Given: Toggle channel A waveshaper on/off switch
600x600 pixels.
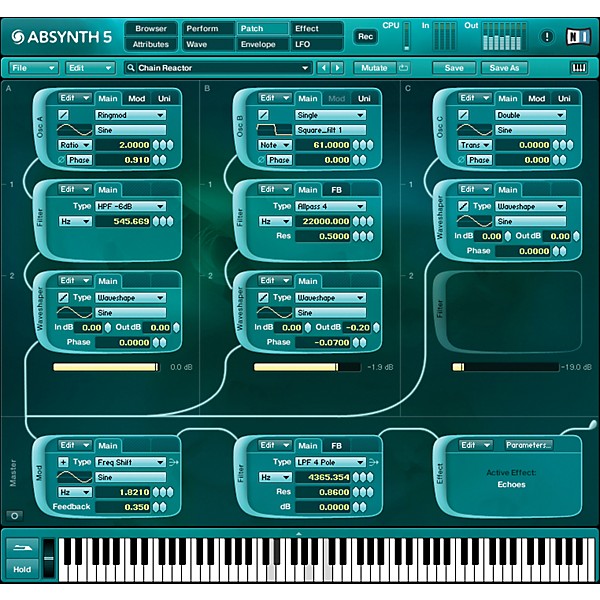Looking at the screenshot, I should click(x=64, y=297).
